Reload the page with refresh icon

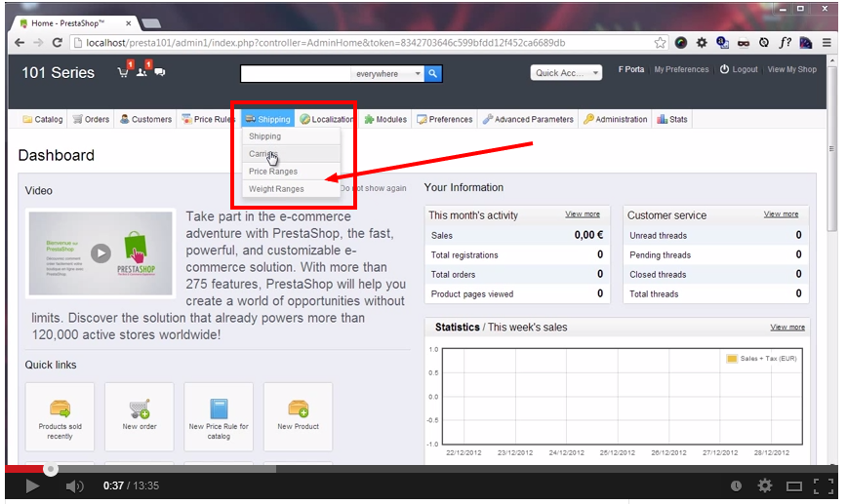coord(57,43)
